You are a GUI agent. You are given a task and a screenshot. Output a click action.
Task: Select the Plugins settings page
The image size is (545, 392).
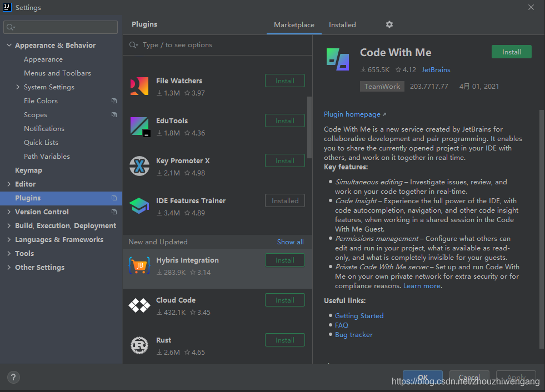61,198
